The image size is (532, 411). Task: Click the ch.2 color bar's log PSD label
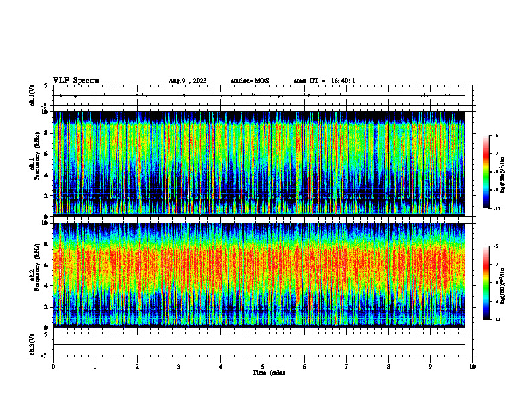pos(503,285)
